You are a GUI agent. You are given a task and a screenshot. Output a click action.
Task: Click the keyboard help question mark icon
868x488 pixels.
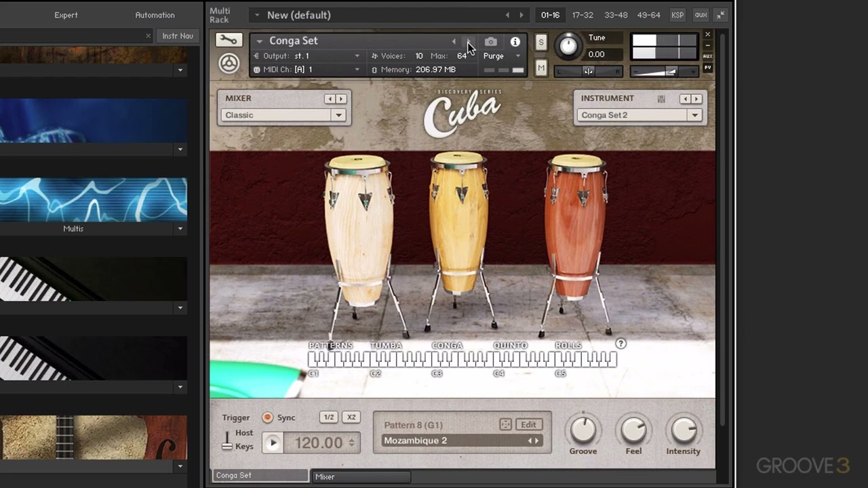620,344
